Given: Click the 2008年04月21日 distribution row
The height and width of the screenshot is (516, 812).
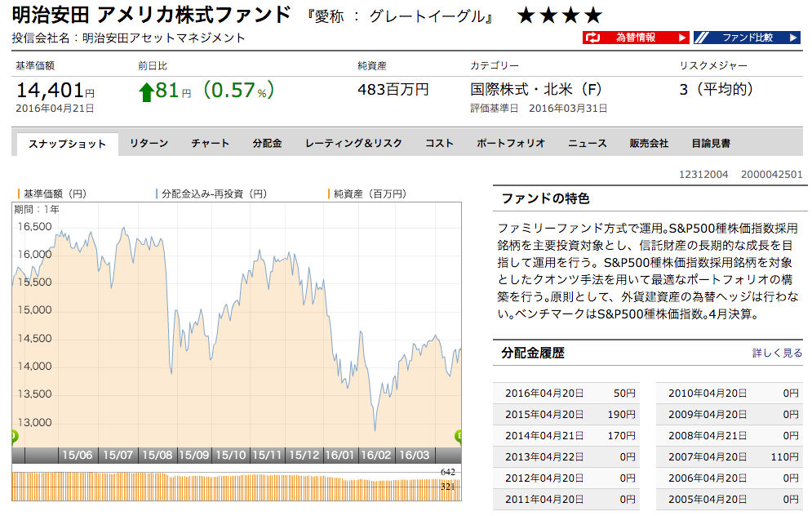Looking at the screenshot, I should coord(730,436).
